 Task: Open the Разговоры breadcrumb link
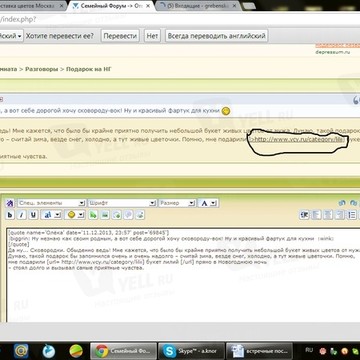point(41,69)
